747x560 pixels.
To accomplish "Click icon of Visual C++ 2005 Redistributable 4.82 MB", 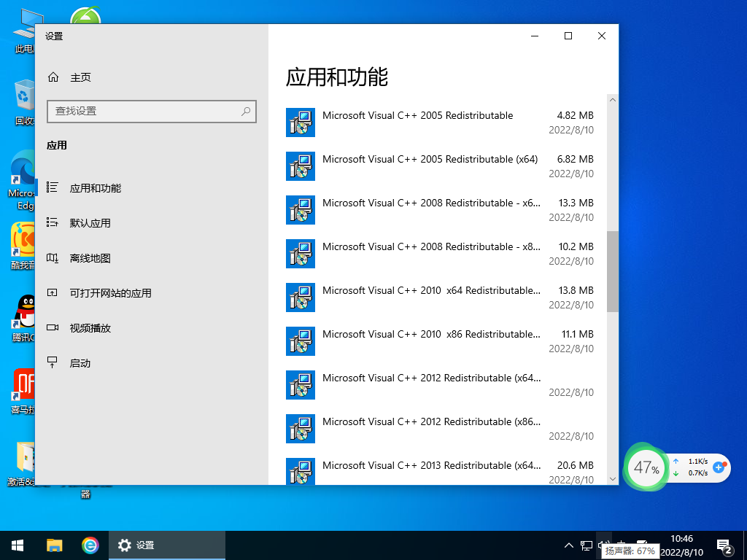I will (x=300, y=122).
